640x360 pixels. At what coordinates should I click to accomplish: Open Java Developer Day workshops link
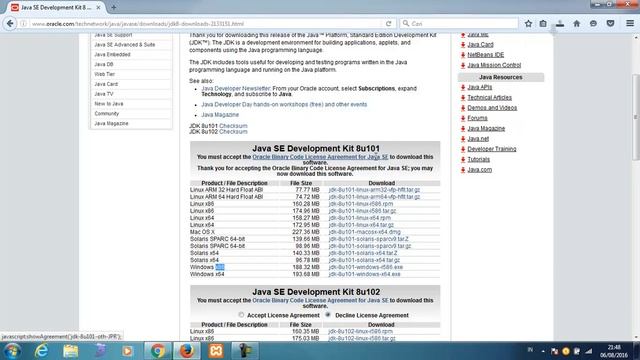(284, 104)
